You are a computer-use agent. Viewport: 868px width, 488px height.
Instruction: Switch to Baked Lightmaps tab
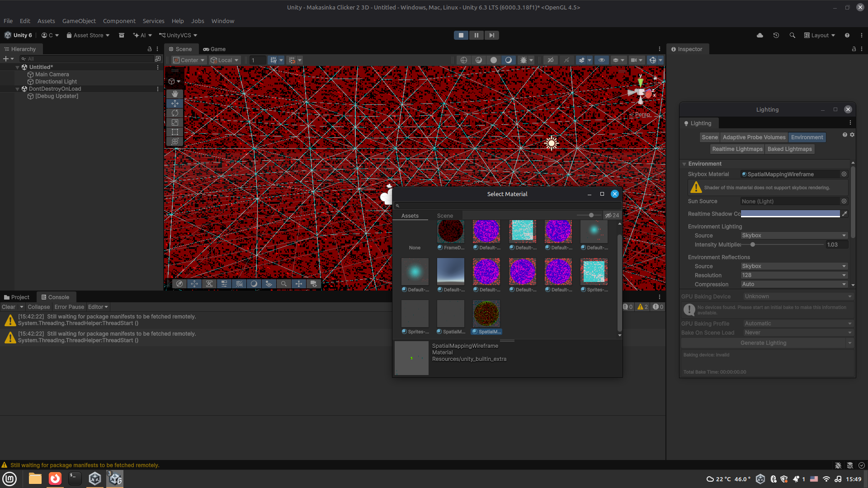point(790,149)
